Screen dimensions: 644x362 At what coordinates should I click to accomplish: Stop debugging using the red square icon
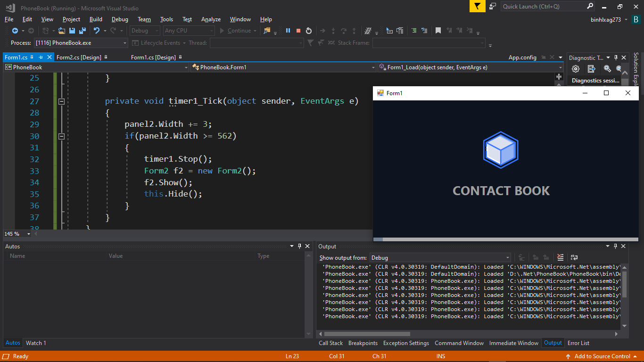click(298, 31)
